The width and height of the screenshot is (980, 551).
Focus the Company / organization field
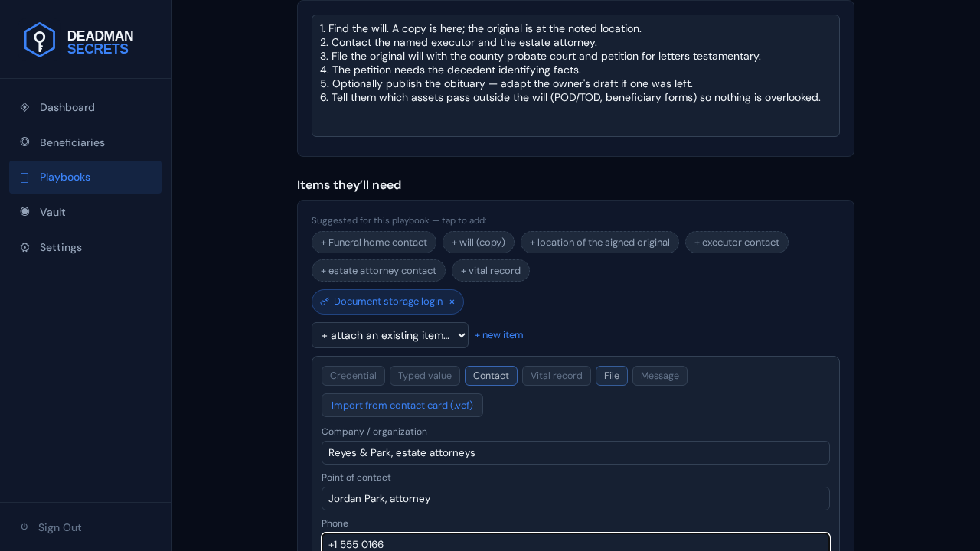[576, 453]
